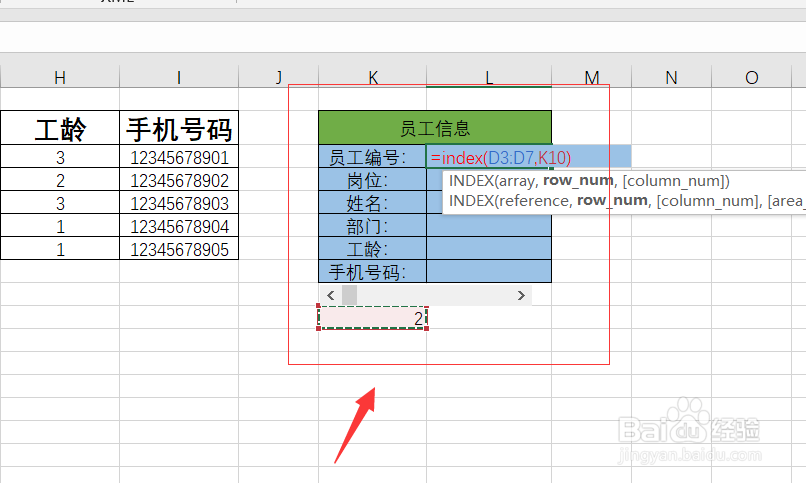
Task: Click the empty value cell beside form 手机号码:
Action: (x=489, y=271)
